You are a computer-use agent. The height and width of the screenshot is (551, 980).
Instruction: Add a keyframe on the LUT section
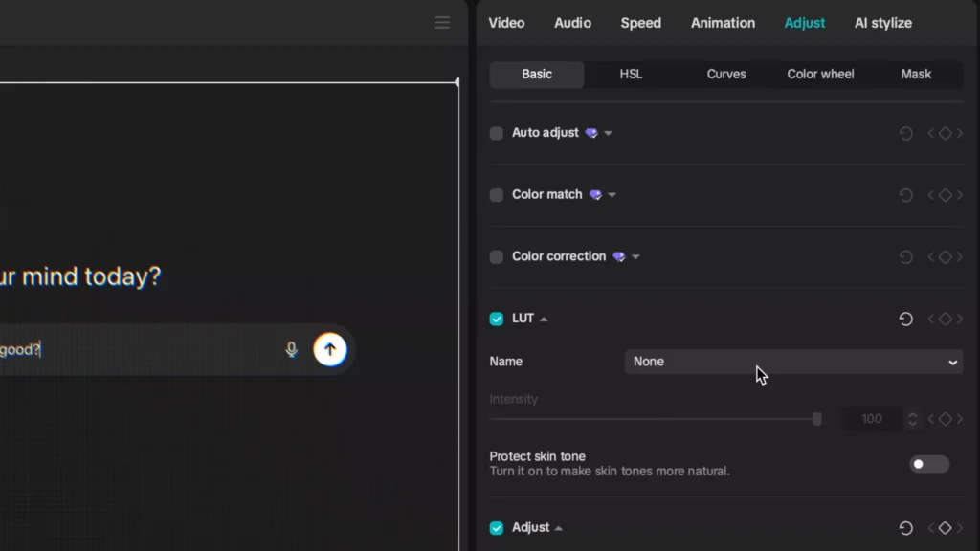tap(945, 319)
